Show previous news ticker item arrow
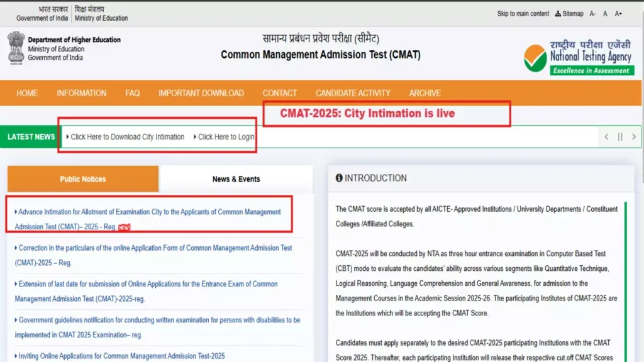Screen dimensions: 644x362 pyautogui.click(x=606, y=136)
